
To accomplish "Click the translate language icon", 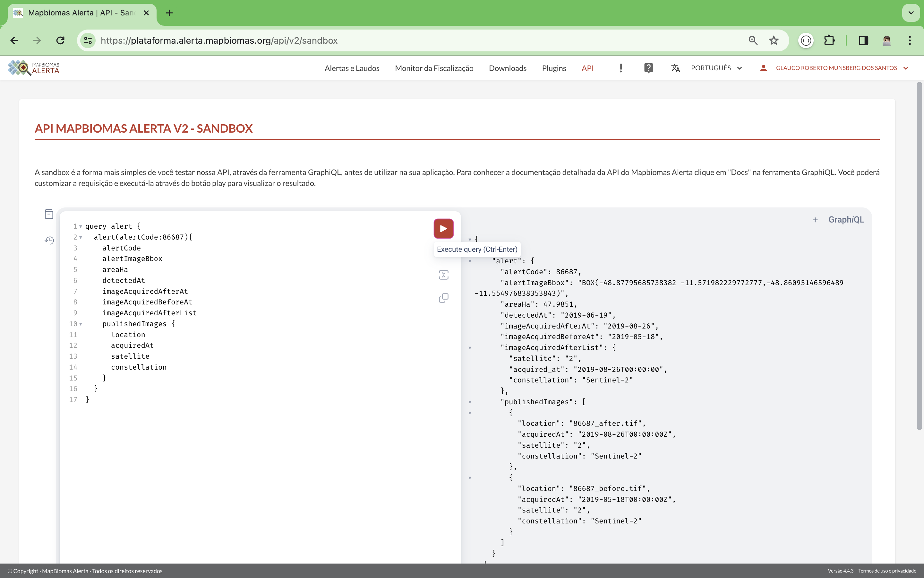I will (x=675, y=68).
